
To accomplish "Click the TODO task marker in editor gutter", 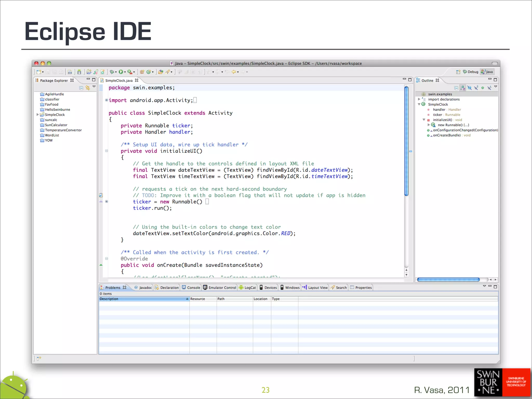I will click(x=101, y=195).
